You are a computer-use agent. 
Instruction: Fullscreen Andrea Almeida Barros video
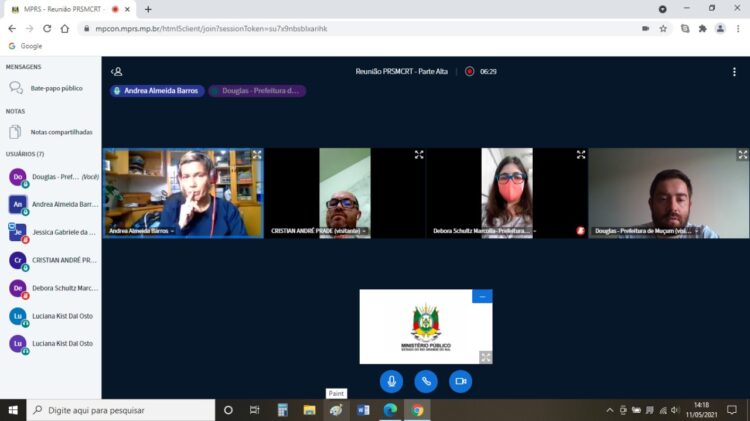(257, 155)
